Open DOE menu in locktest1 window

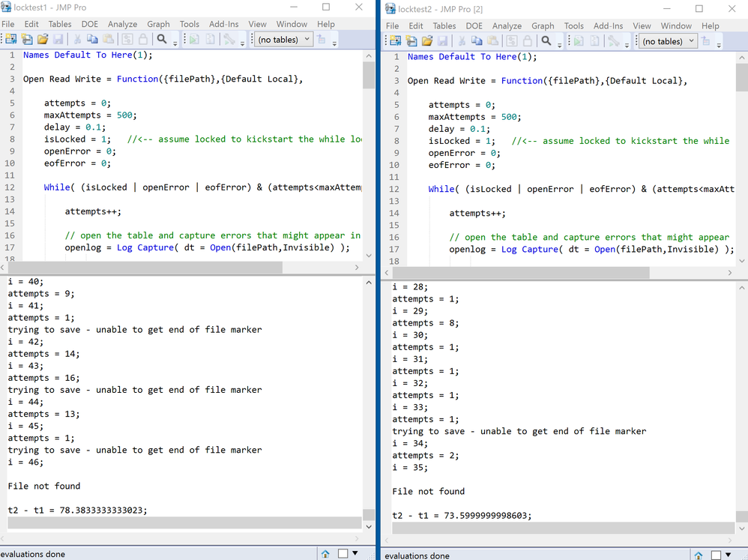(89, 24)
